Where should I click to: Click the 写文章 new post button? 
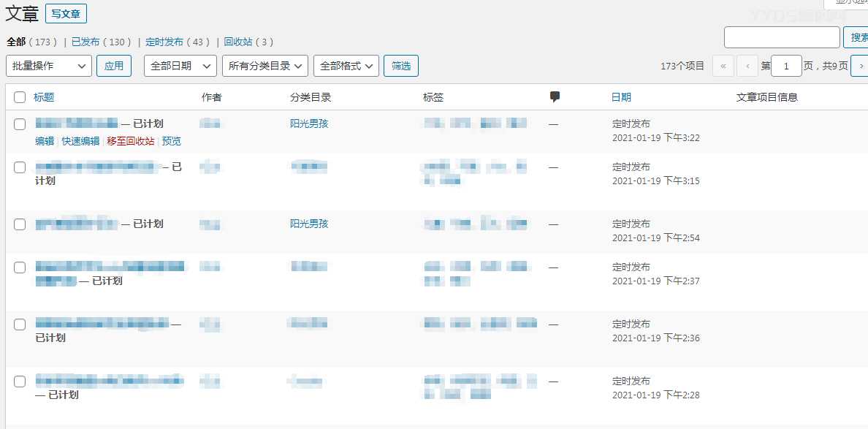coord(66,13)
